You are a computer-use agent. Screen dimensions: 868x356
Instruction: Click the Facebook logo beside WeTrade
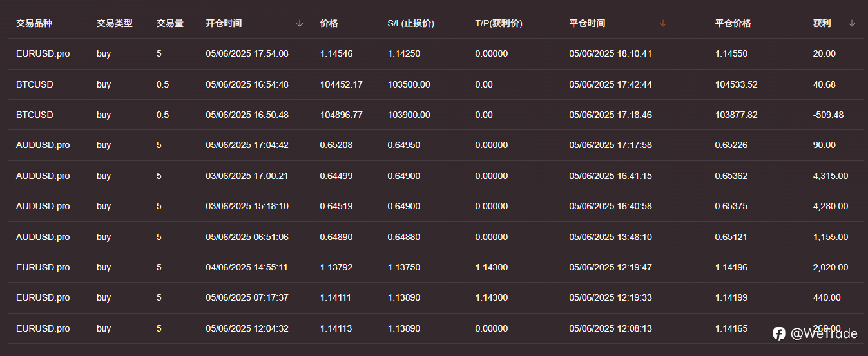click(x=779, y=333)
